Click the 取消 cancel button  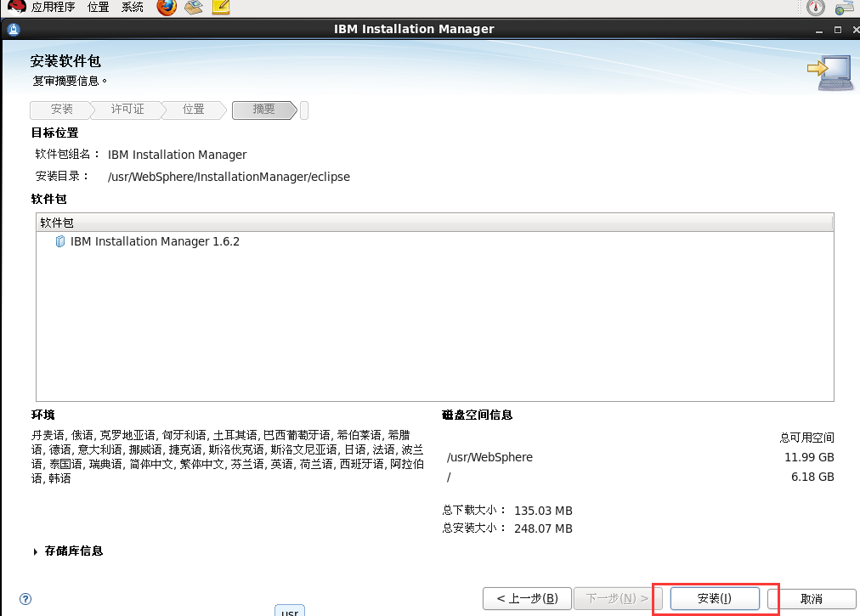click(812, 598)
